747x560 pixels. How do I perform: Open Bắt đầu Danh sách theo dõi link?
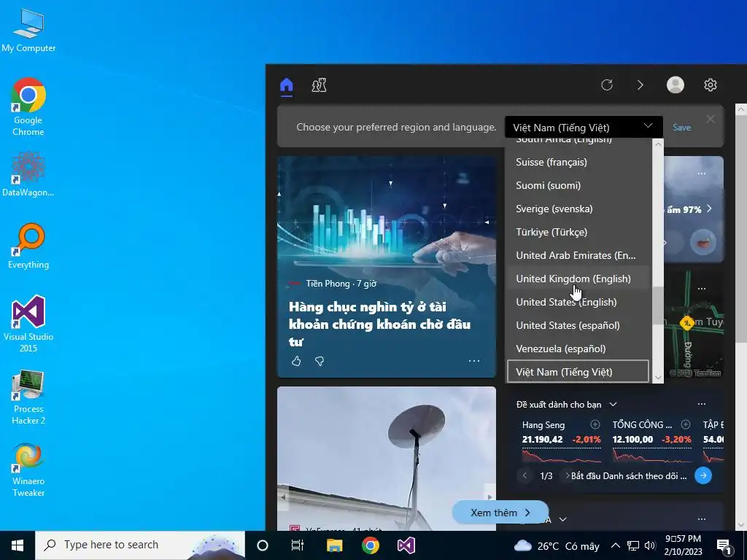(629, 475)
